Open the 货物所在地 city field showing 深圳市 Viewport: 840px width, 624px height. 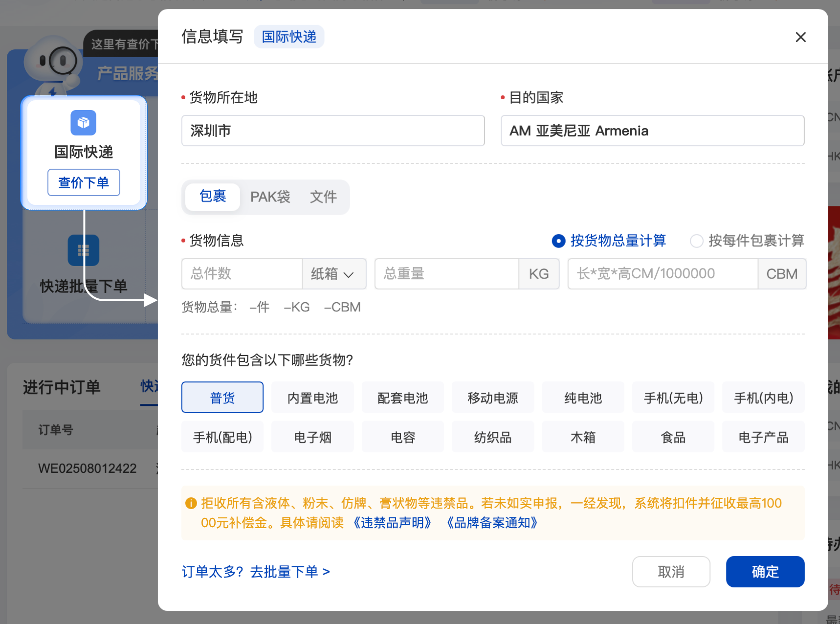(333, 131)
